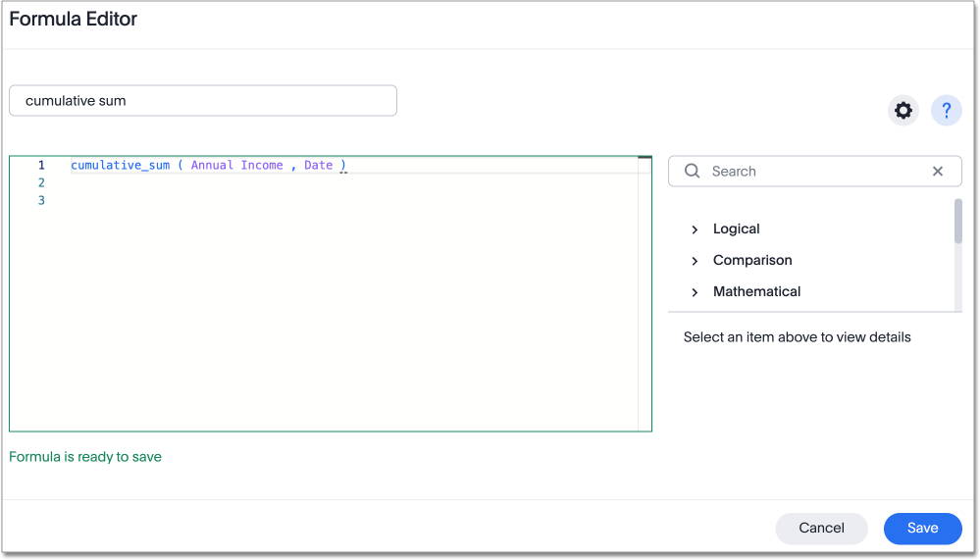Save the formula
The width and height of the screenshot is (980, 560).
coord(922,528)
